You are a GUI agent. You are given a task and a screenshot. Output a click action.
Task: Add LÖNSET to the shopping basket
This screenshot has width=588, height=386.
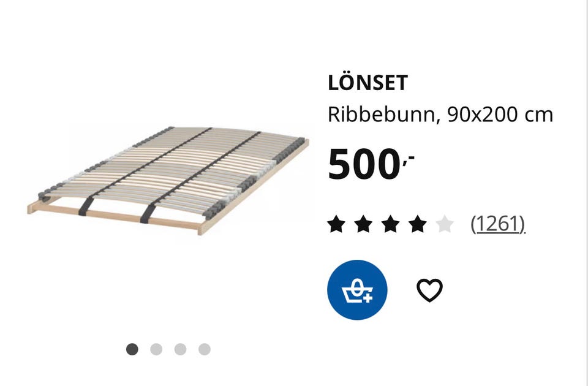coord(357,290)
